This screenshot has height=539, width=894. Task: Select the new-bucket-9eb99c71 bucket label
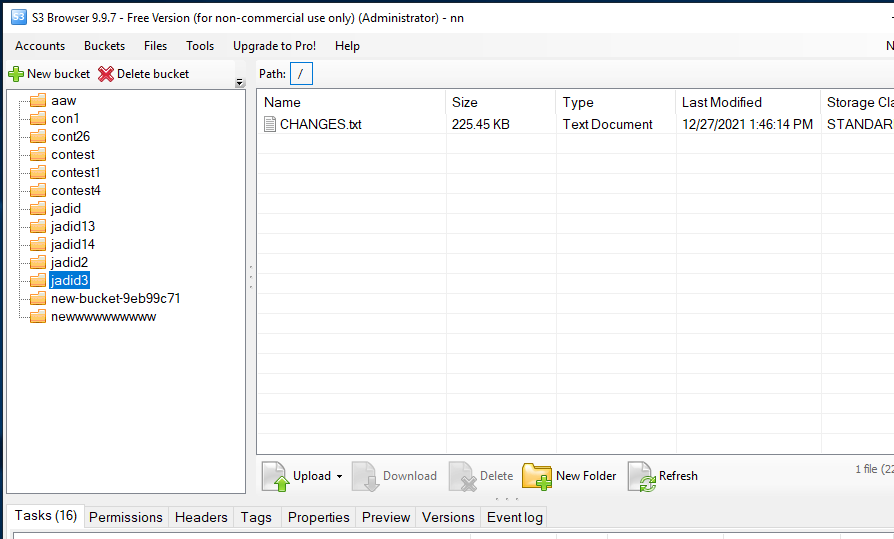point(116,298)
